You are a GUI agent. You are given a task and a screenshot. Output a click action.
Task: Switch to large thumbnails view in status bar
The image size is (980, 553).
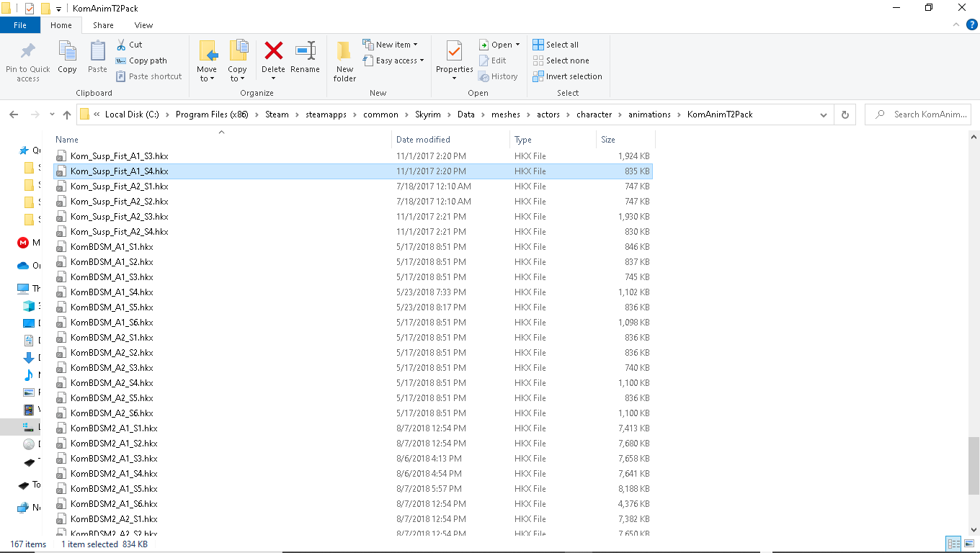(x=968, y=544)
